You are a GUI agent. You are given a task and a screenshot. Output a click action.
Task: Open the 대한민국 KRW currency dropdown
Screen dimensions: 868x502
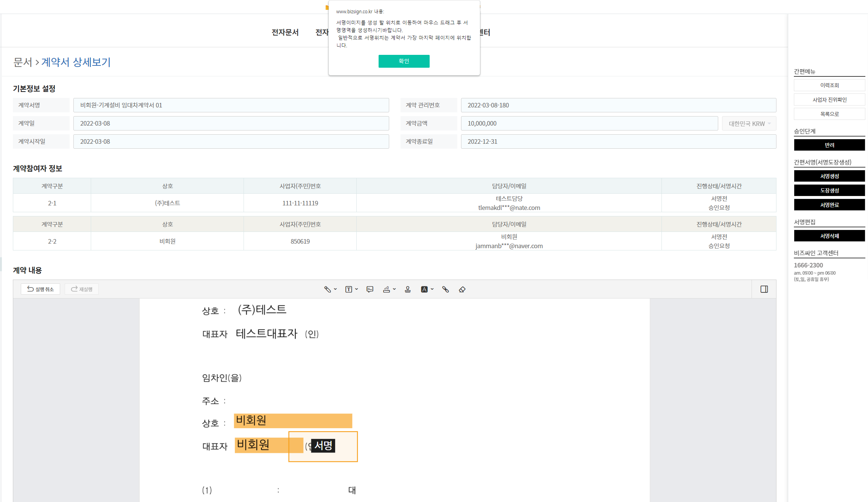click(x=749, y=124)
